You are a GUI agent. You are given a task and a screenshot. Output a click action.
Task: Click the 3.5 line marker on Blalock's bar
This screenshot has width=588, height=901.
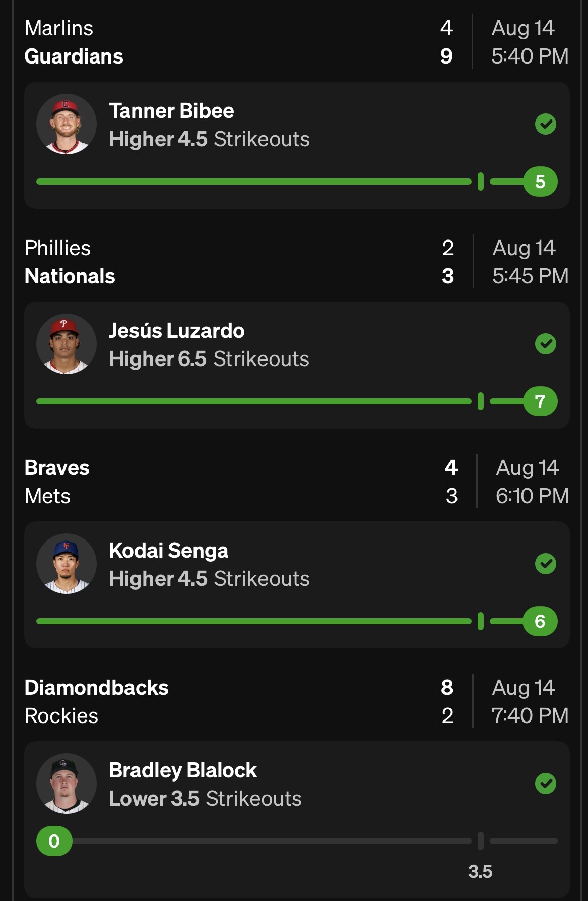[x=480, y=841]
